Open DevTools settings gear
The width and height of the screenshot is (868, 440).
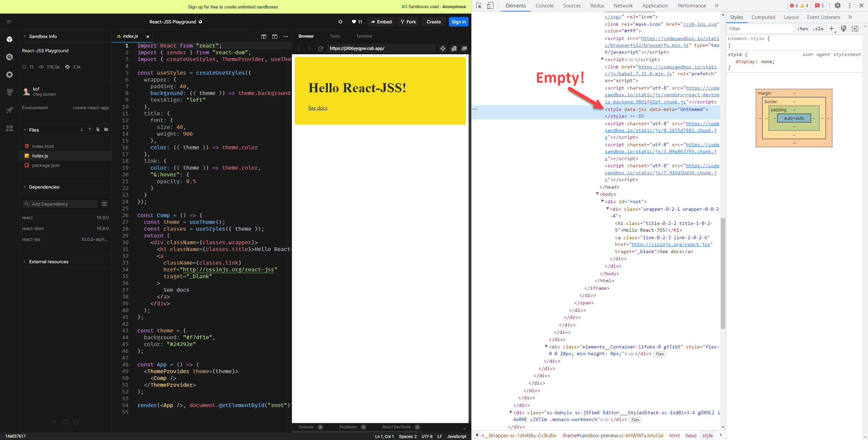pos(837,5)
